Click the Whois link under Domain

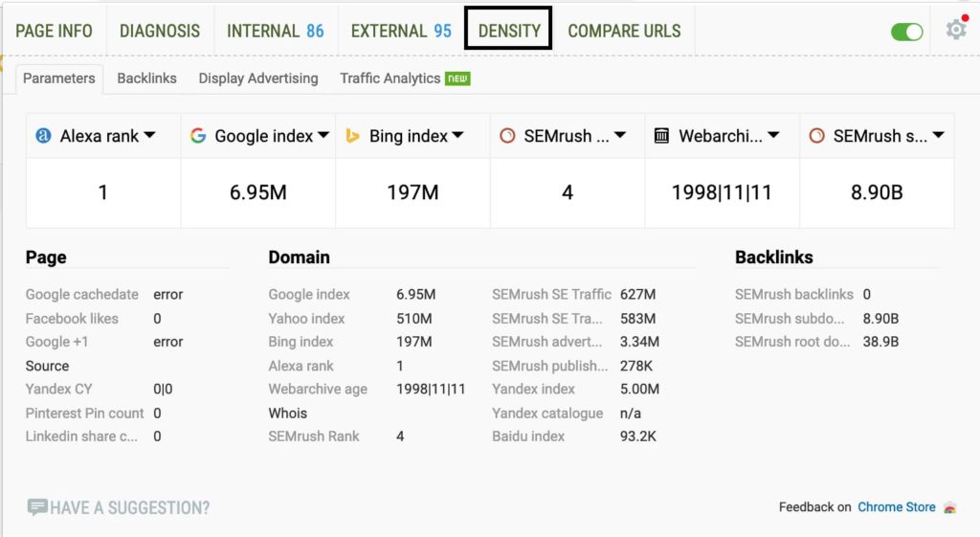click(287, 414)
